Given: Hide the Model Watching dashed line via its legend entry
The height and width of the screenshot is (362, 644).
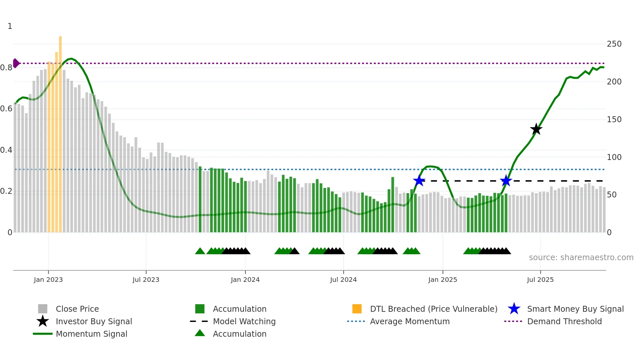Looking at the screenshot, I should pos(244,321).
